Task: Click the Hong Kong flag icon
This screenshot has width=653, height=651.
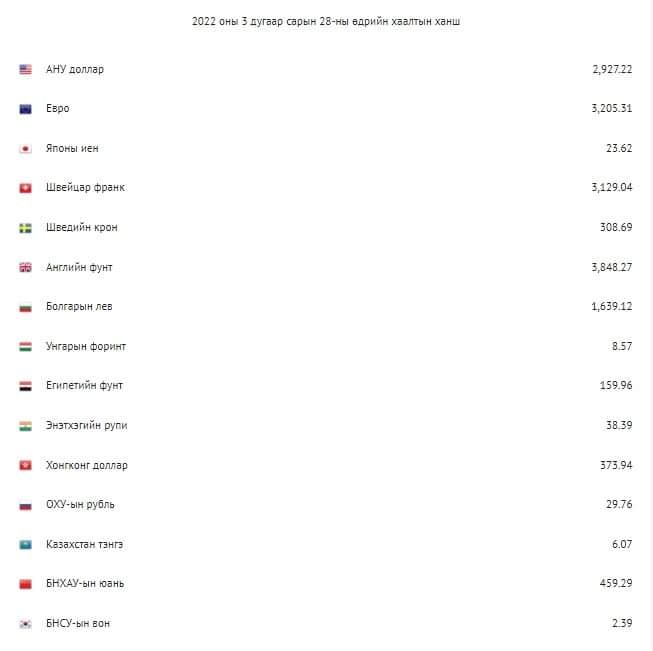Action: click(26, 466)
